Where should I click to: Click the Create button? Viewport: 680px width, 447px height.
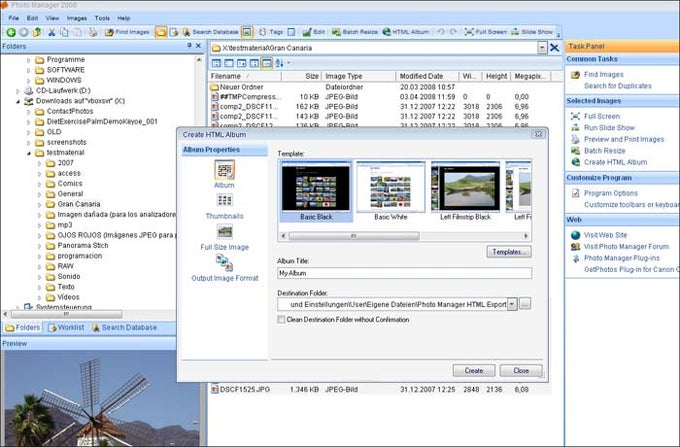[x=474, y=371]
